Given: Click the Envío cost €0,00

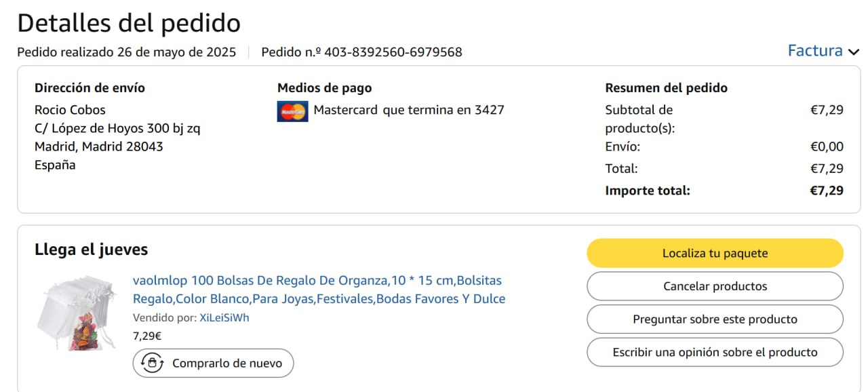Looking at the screenshot, I should (827, 146).
